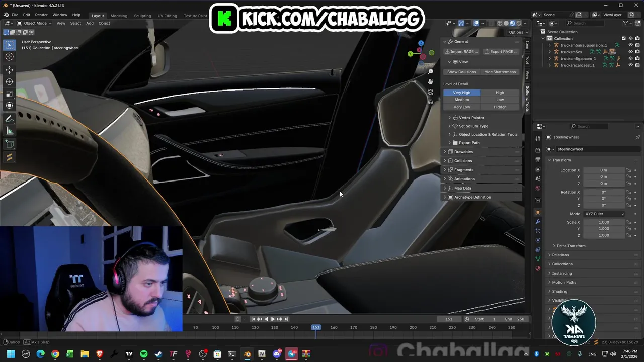Toggle viewport gizmos display
The width and height of the screenshot is (644, 362).
click(461, 23)
